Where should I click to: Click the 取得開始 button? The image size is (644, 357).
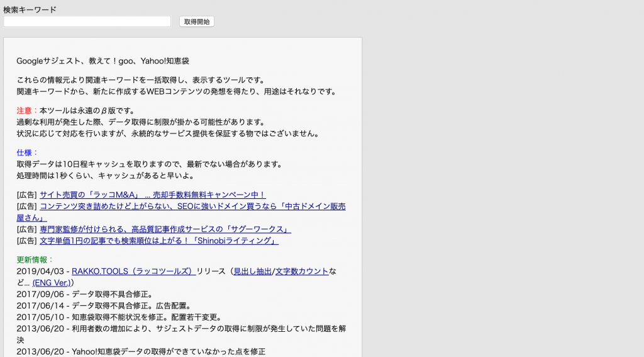[x=197, y=22]
